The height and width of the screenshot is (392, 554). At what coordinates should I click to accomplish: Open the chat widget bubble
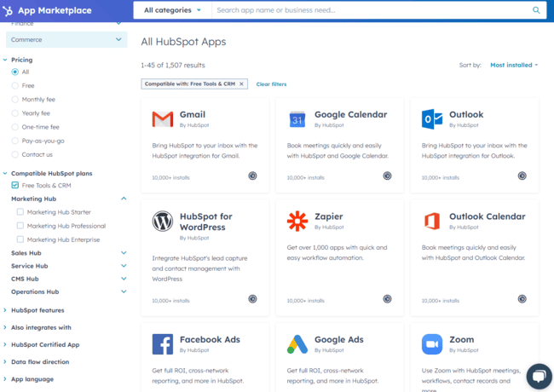539,377
